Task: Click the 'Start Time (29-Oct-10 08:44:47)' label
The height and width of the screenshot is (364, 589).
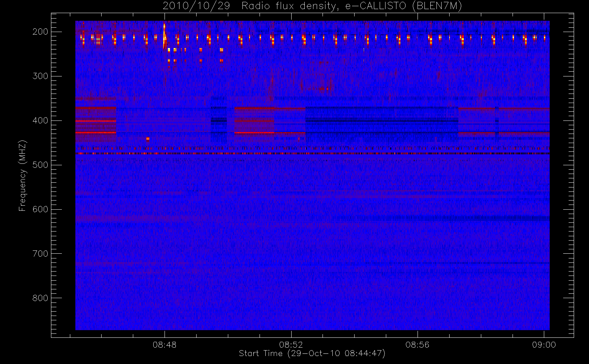Action: tap(312, 353)
